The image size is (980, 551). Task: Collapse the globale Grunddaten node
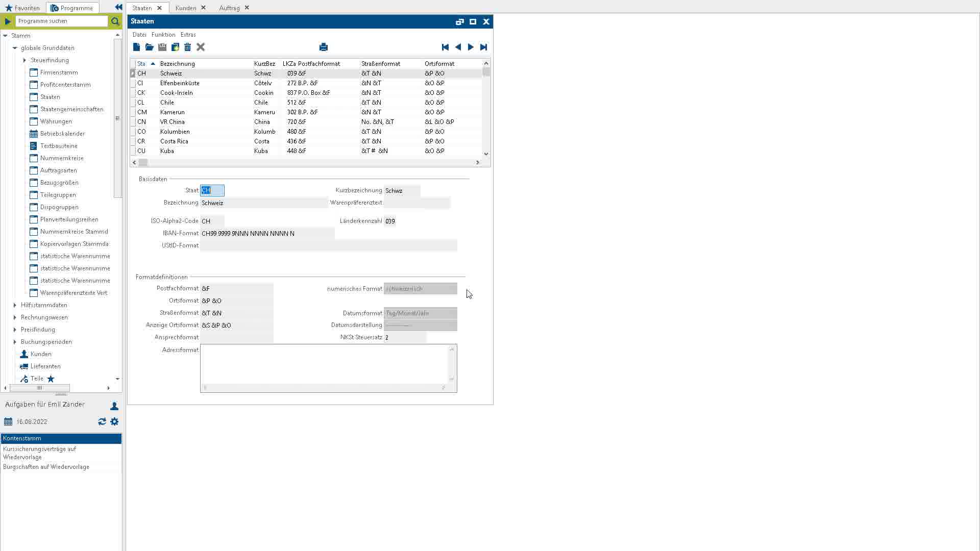[15, 48]
